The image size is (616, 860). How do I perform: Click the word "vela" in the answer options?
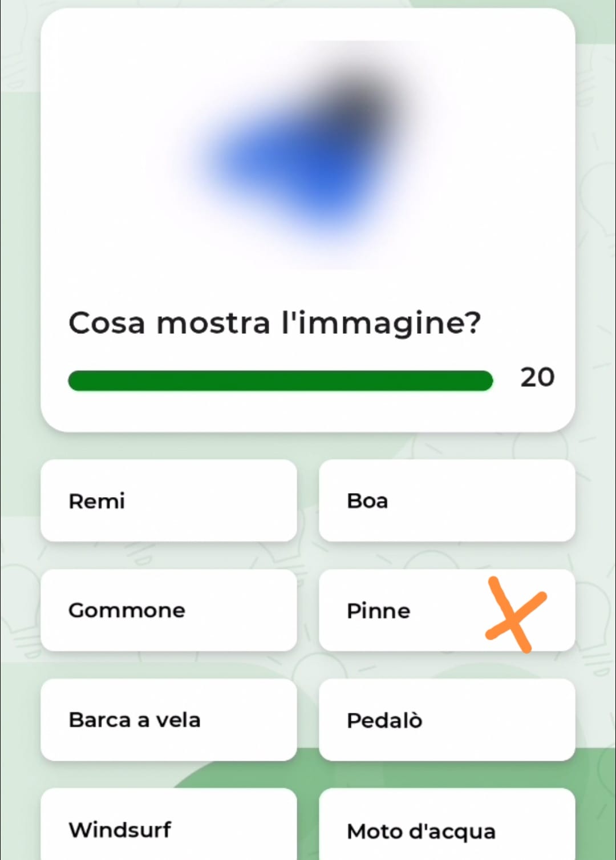178,720
